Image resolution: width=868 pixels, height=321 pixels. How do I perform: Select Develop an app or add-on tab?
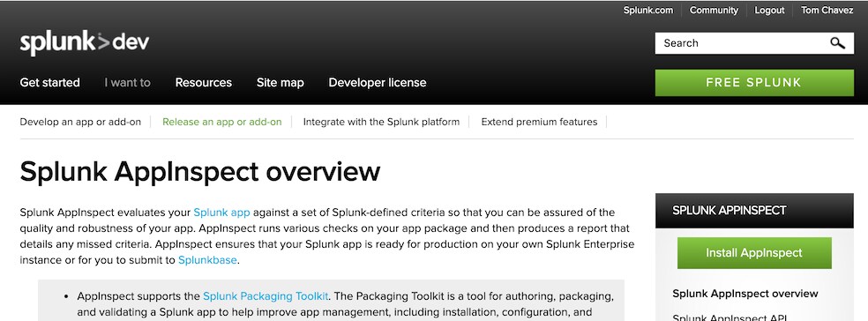pos(80,122)
